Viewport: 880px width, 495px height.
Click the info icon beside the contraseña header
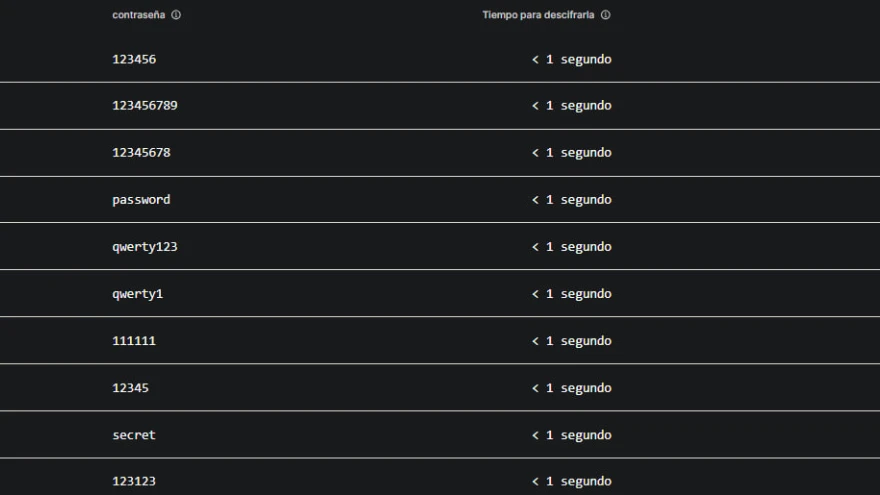point(176,15)
